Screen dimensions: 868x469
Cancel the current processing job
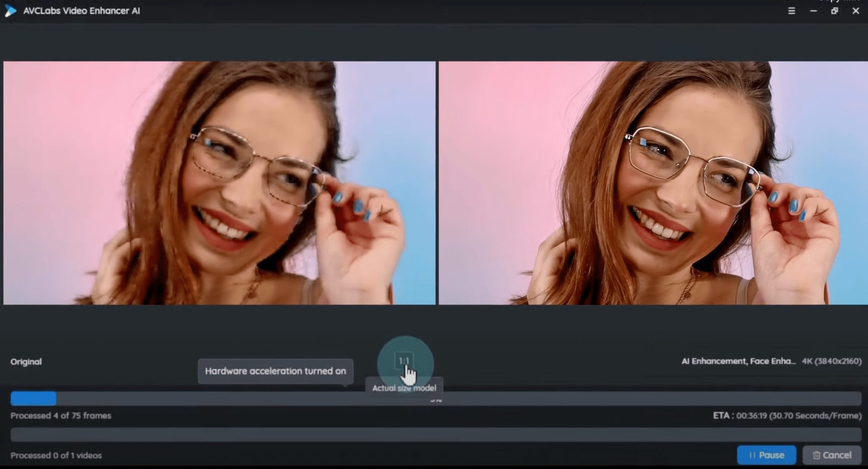832,455
